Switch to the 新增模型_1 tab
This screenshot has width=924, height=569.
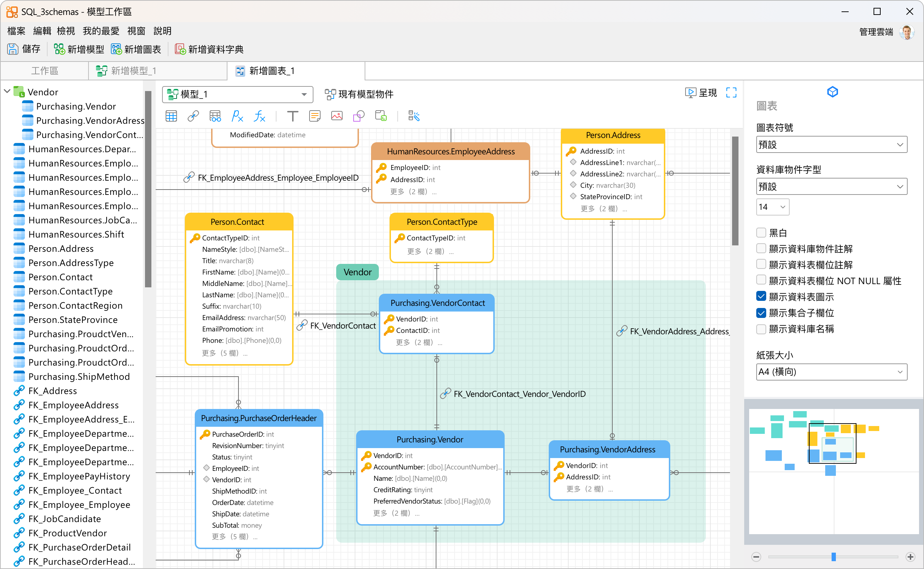pyautogui.click(x=158, y=70)
